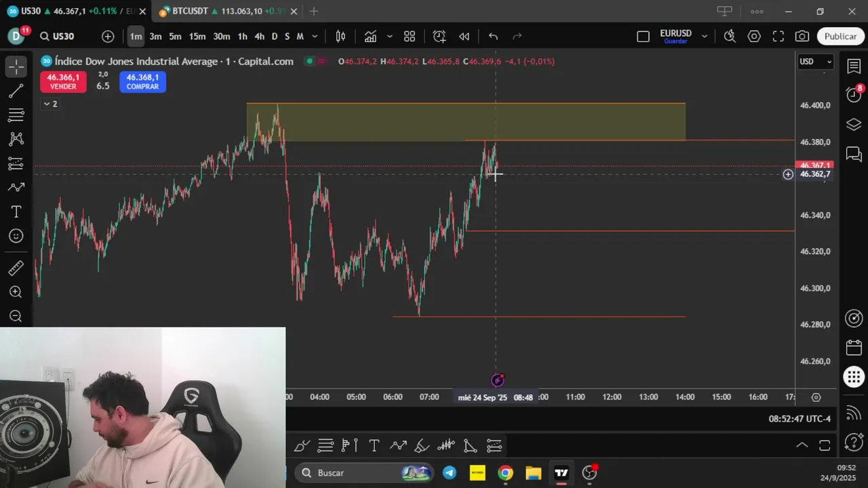Open time zone setting 08:52:47 UTC-4
868x488 pixels.
(x=800, y=419)
